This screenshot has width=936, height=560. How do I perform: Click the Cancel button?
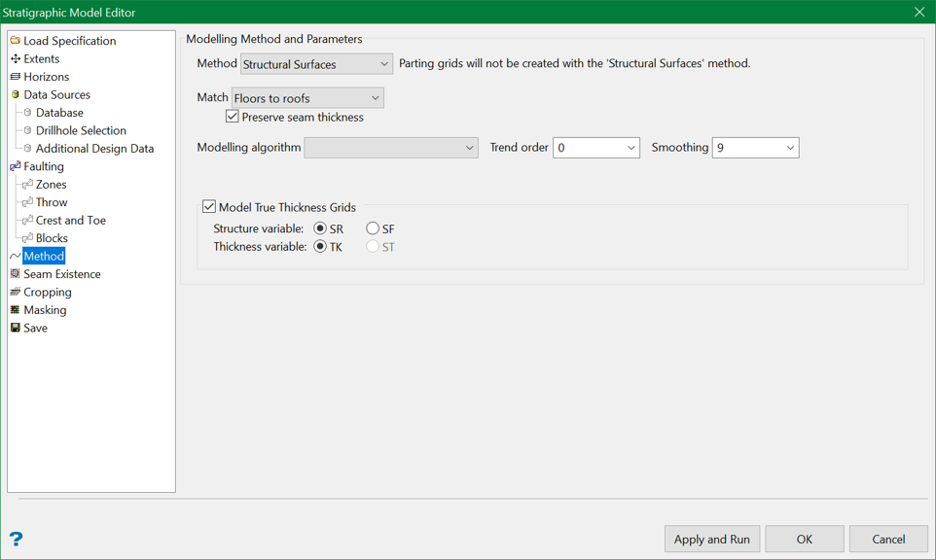(x=888, y=540)
